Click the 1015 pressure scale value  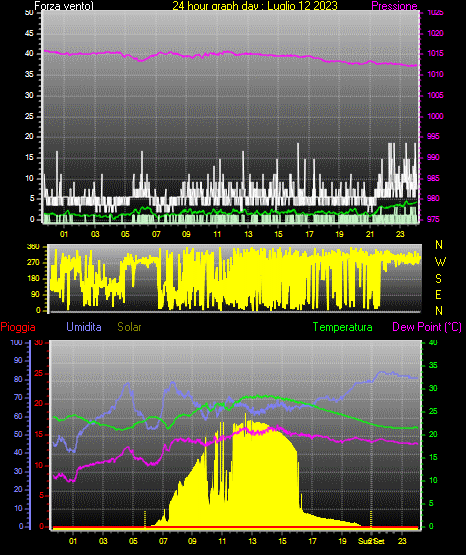435,53
